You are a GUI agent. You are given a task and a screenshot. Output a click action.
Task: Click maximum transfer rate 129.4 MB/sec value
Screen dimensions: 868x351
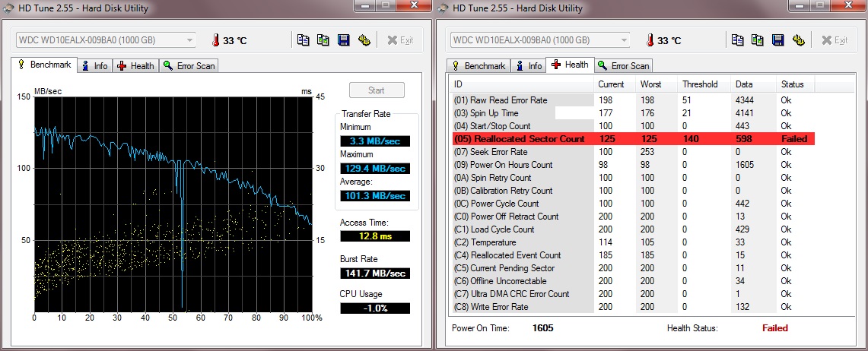[x=375, y=168]
